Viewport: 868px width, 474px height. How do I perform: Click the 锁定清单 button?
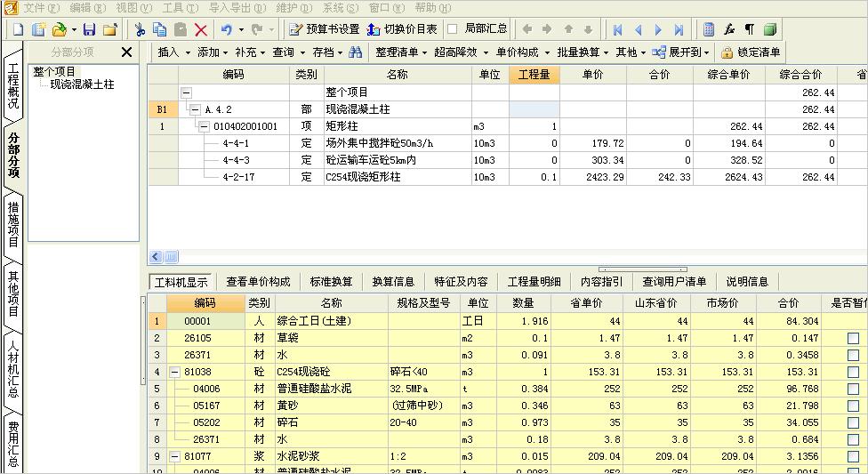(751, 52)
